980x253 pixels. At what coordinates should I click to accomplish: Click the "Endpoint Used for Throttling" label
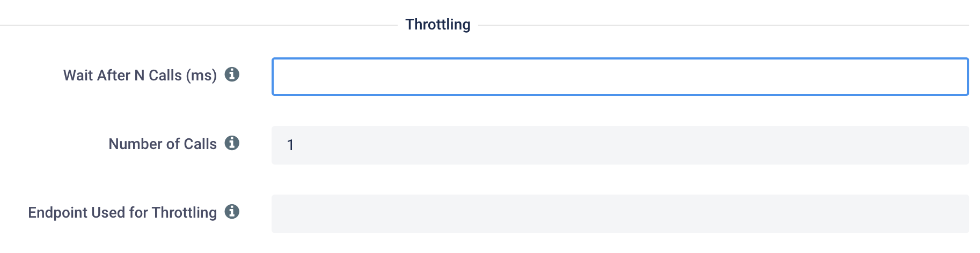(122, 213)
